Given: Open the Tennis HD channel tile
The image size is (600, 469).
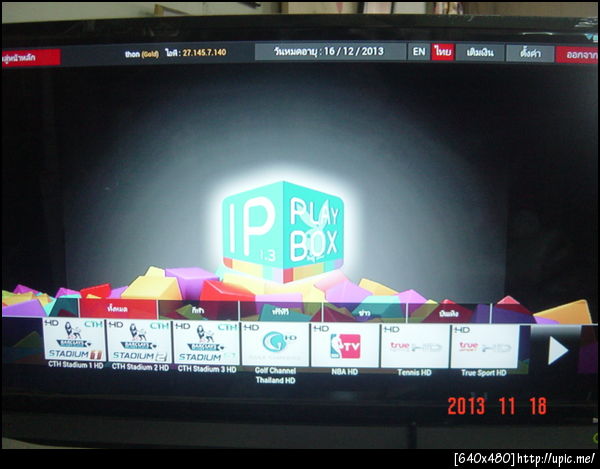Looking at the screenshot, I should tap(415, 346).
